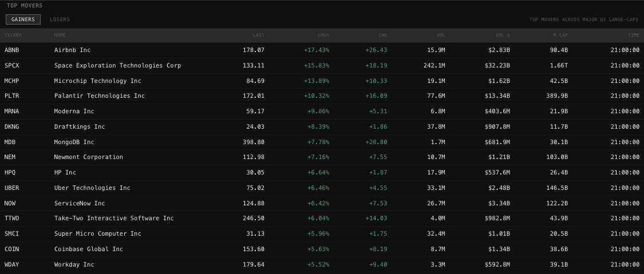Click the +17.43% change value
This screenshot has width=644, height=274.
[317, 50]
